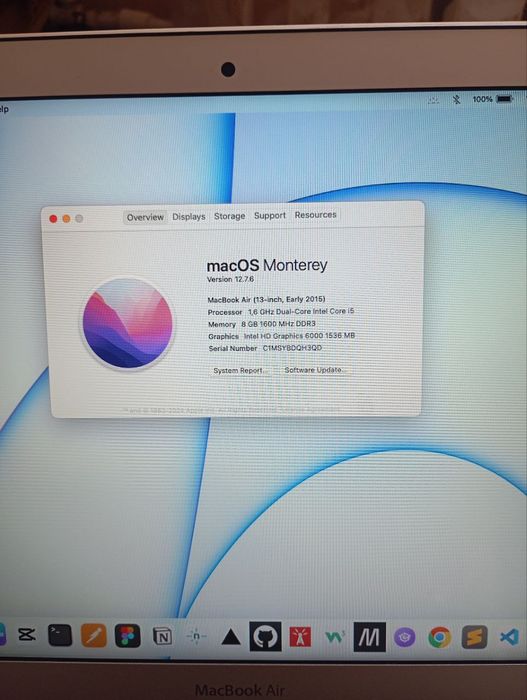Click the macOS Monterey title text
This screenshot has height=700, width=527.
(x=267, y=265)
